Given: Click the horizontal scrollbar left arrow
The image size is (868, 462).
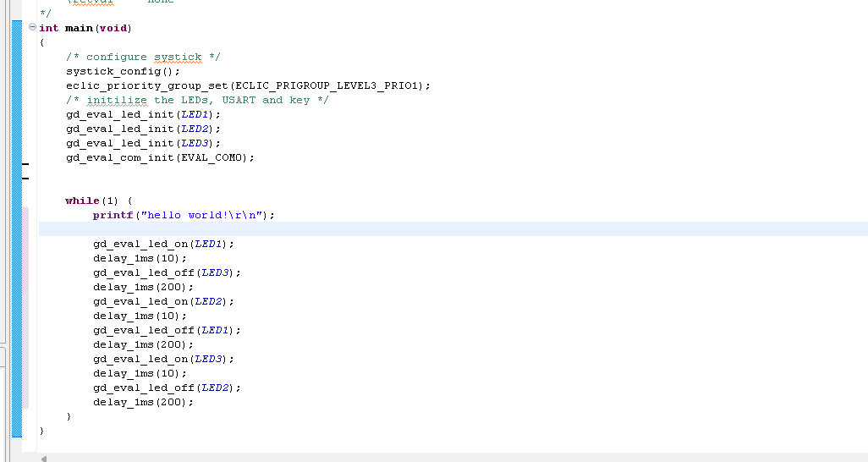Looking at the screenshot, I should (x=44, y=458).
